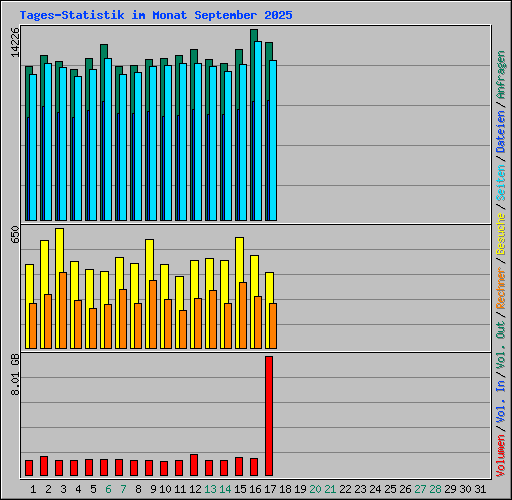Click day label "19" on the x-axis
512x500 pixels.
pyautogui.click(x=300, y=489)
